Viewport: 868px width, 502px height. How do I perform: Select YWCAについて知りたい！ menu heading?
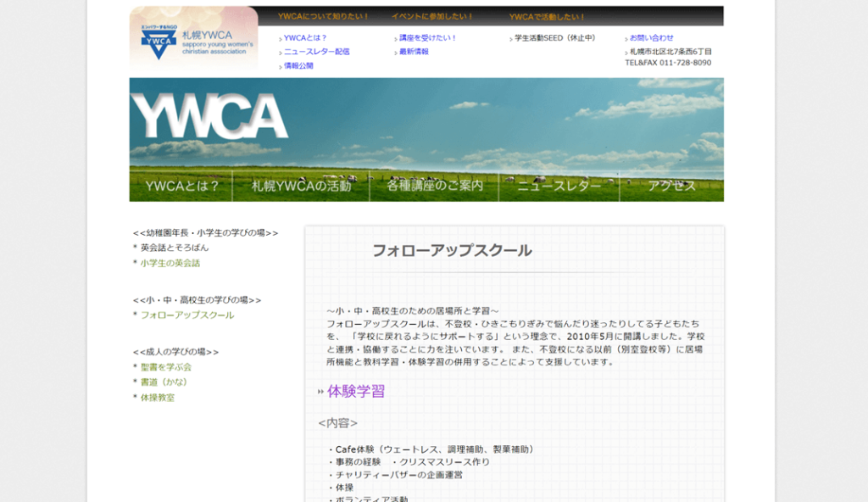pos(323,17)
